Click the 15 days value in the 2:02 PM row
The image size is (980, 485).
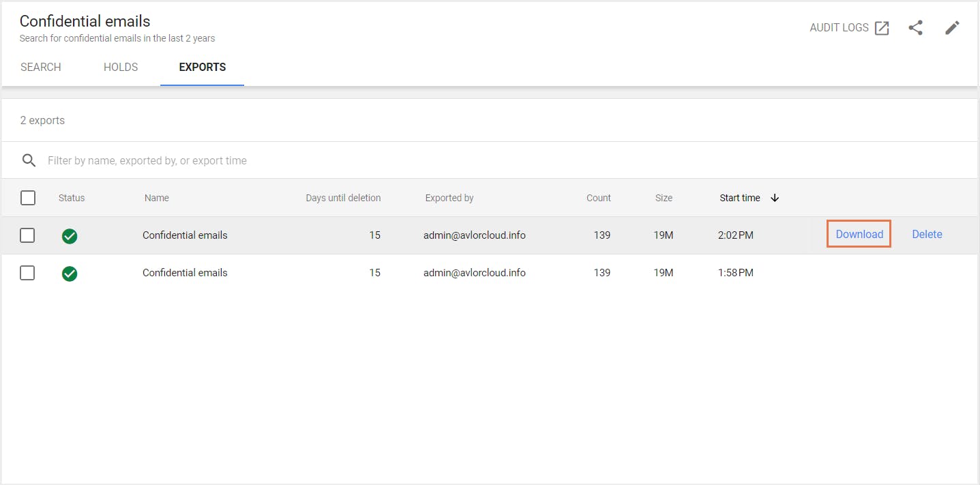coord(375,235)
